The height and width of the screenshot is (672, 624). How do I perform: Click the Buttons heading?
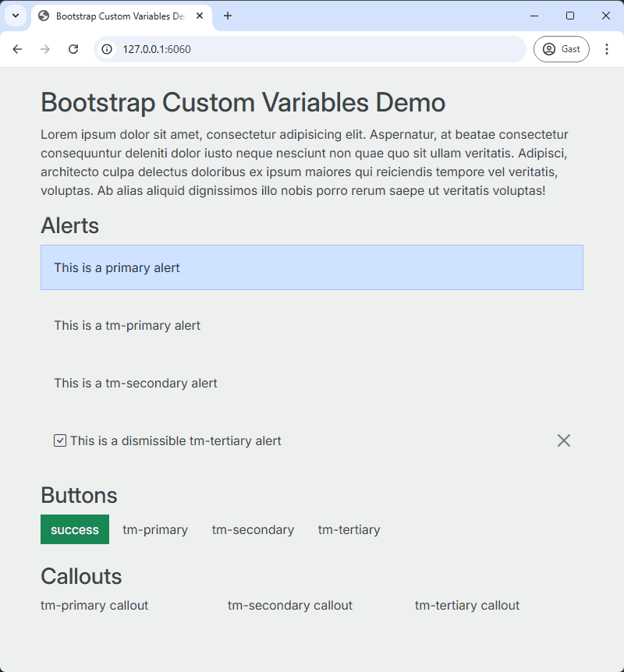click(79, 496)
